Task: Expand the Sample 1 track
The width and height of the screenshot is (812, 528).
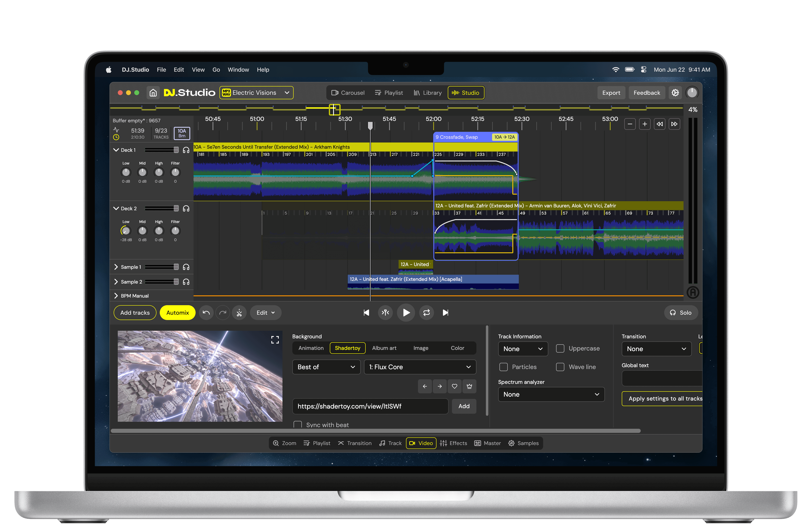Action: tap(116, 267)
